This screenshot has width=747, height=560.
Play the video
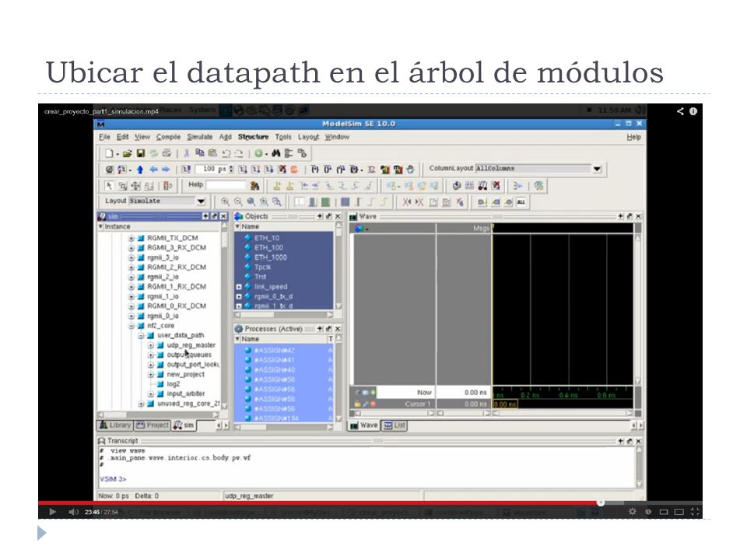pos(52,512)
